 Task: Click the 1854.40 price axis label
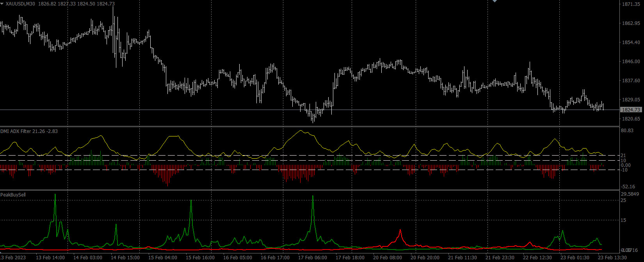[631, 42]
